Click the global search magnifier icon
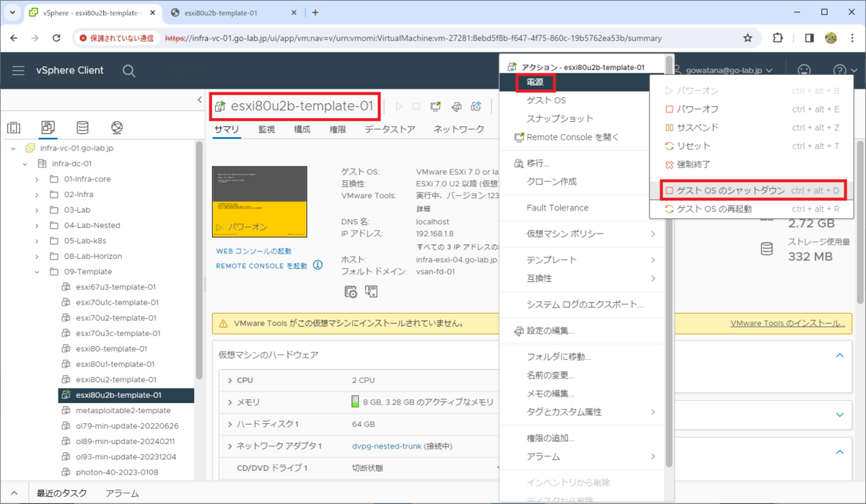 click(x=129, y=70)
